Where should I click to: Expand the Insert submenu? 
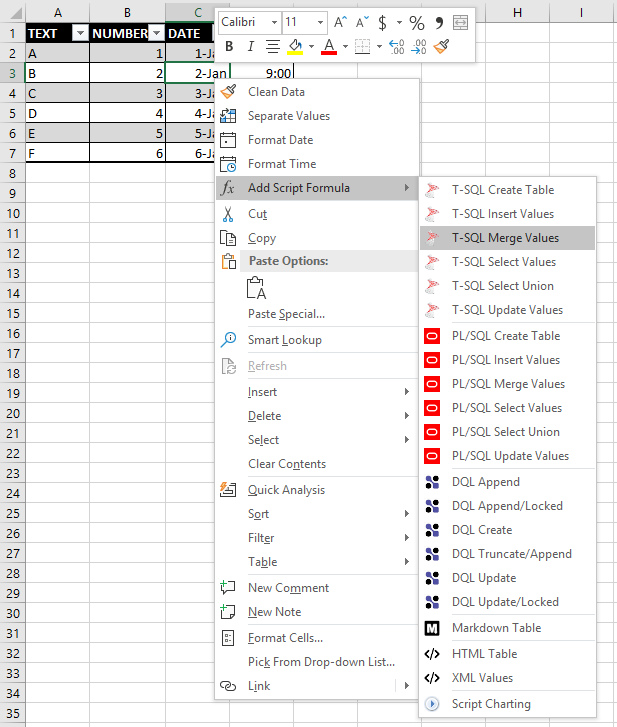pos(317,392)
